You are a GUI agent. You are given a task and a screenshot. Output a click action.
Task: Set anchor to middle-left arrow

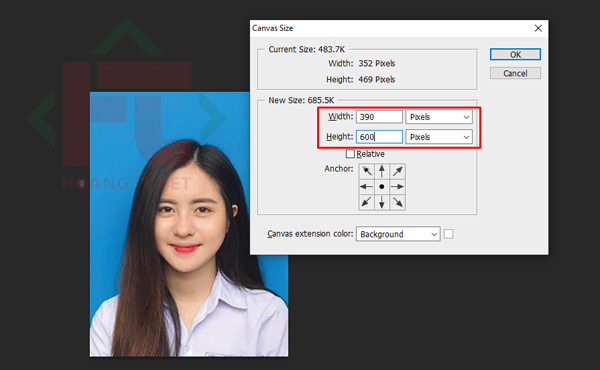coord(366,187)
